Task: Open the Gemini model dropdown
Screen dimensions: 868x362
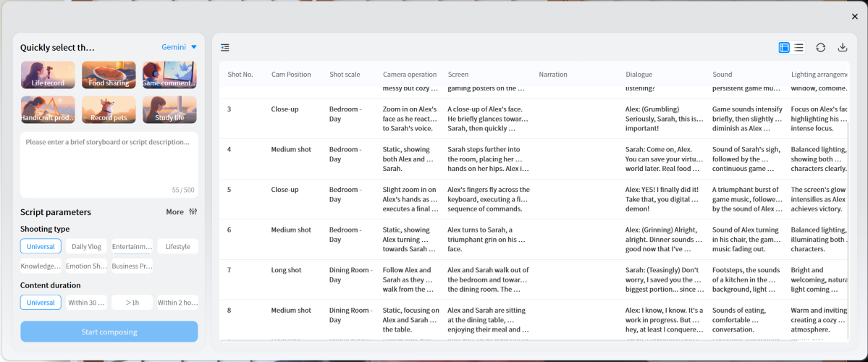Action: 179,47
